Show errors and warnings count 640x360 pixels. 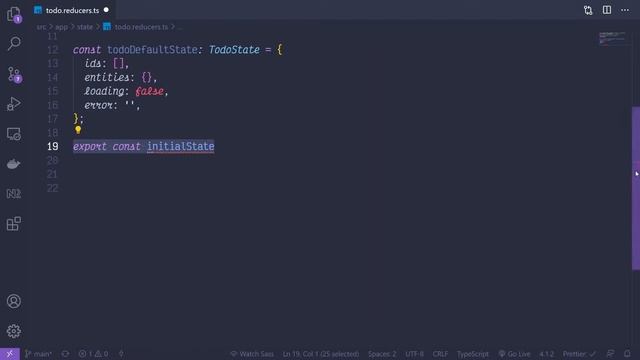tap(93, 354)
